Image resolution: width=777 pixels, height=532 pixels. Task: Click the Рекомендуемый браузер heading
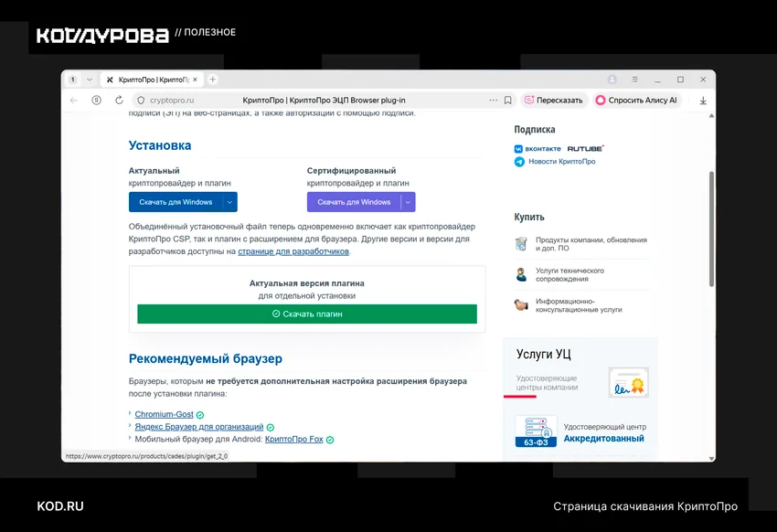(x=205, y=358)
